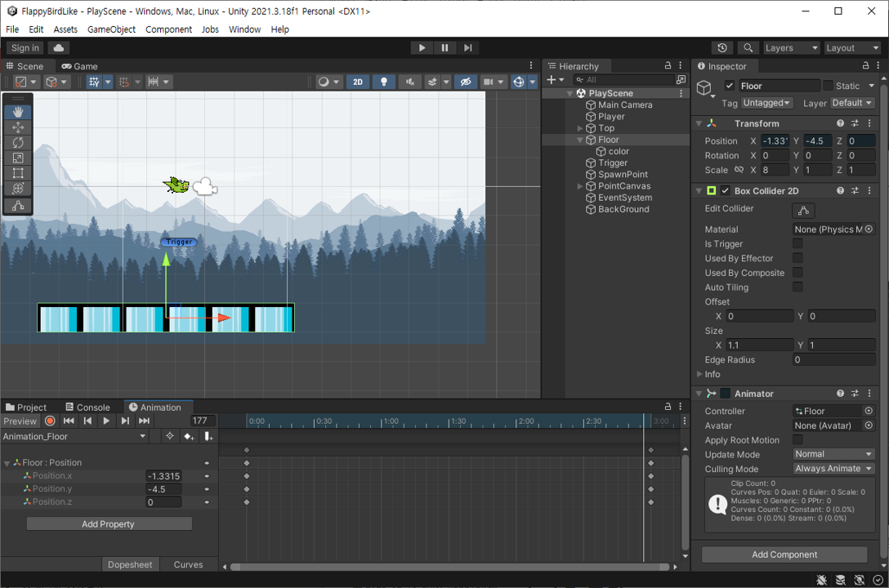889x588 pixels.
Task: Click the Step frame button
Action: pyautogui.click(x=467, y=48)
